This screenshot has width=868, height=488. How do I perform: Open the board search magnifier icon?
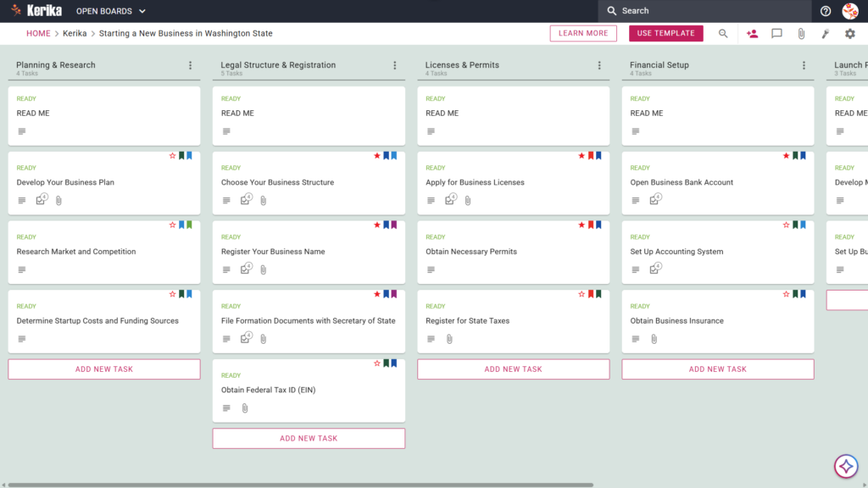click(723, 34)
